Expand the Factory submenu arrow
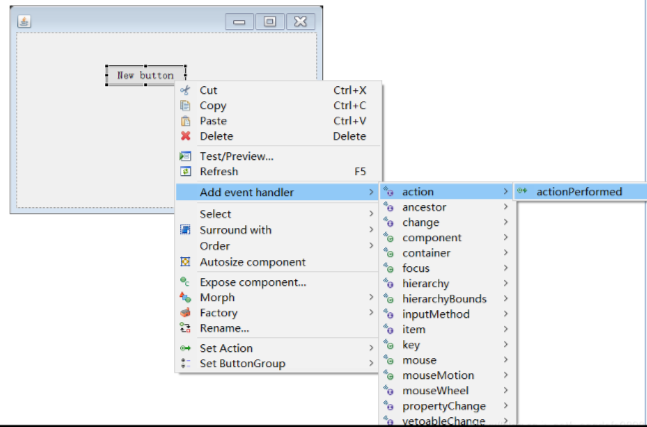647x427 pixels. (371, 313)
